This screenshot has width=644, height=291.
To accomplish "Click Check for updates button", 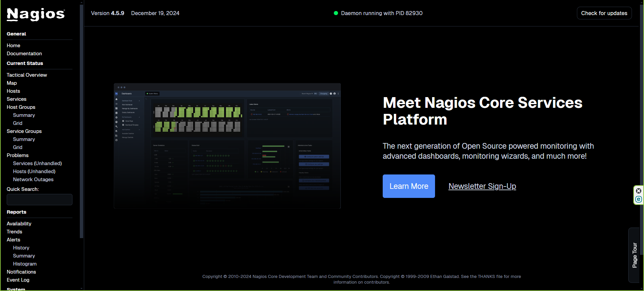I will click(604, 13).
